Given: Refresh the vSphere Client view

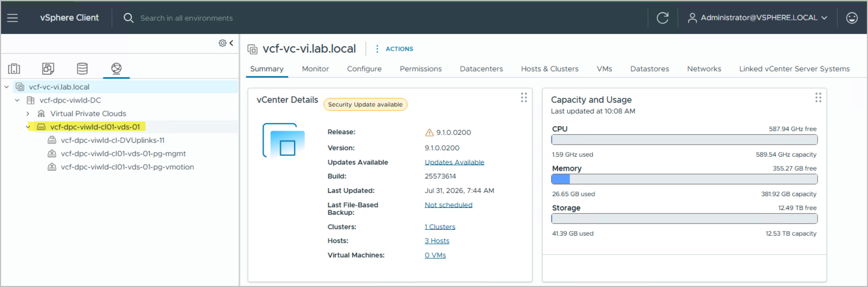Looking at the screenshot, I should [662, 18].
